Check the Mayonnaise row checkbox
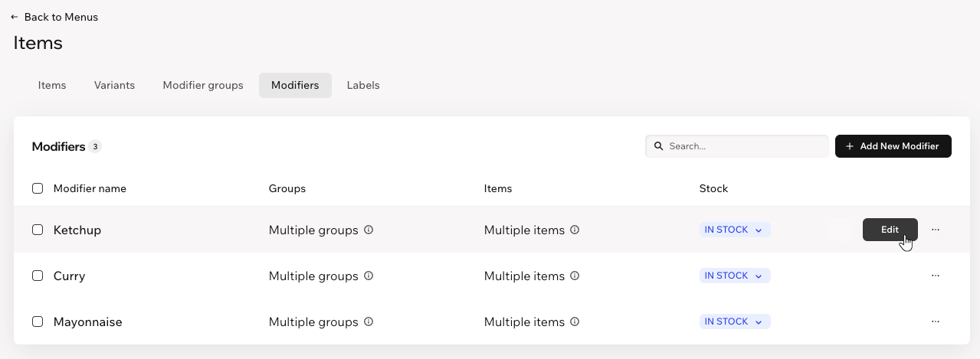The height and width of the screenshot is (359, 980). pos(38,321)
